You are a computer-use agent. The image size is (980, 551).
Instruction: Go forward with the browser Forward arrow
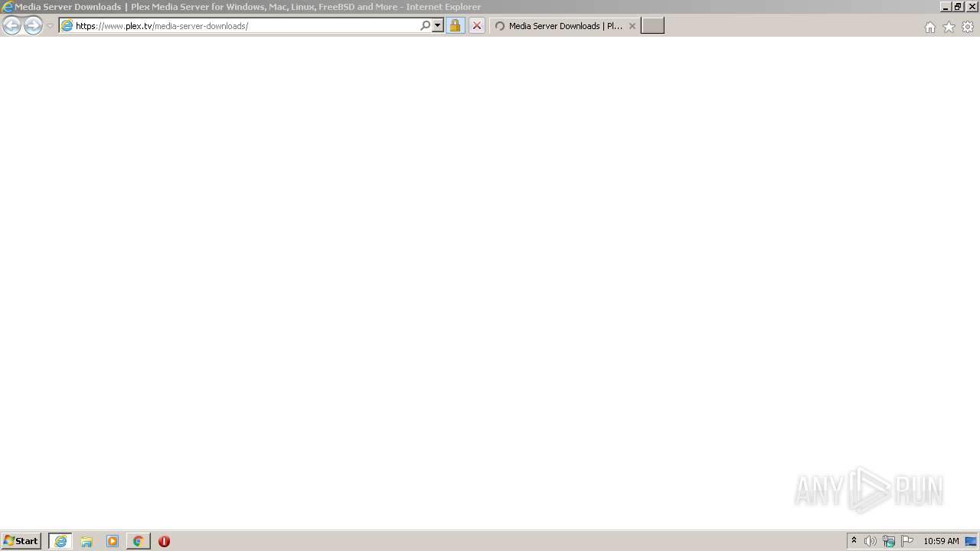pos(33,26)
